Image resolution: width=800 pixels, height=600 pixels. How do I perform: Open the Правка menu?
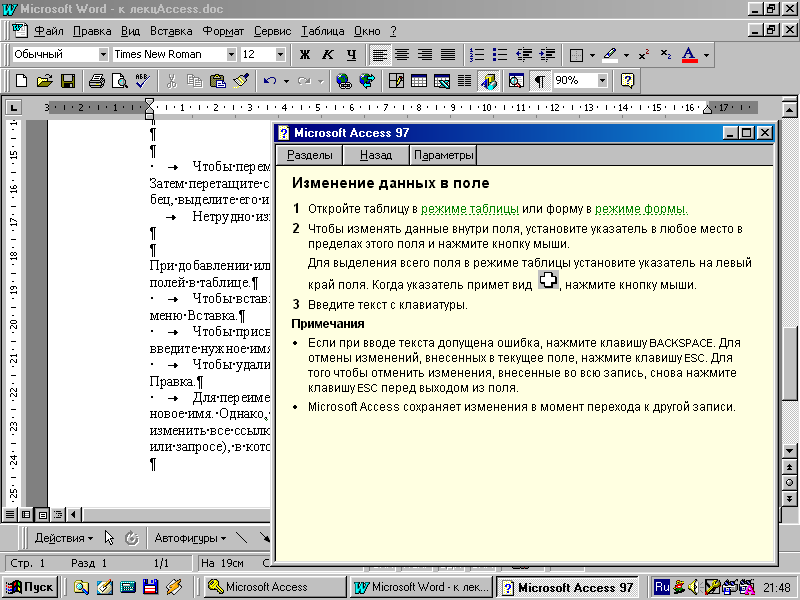[x=92, y=31]
